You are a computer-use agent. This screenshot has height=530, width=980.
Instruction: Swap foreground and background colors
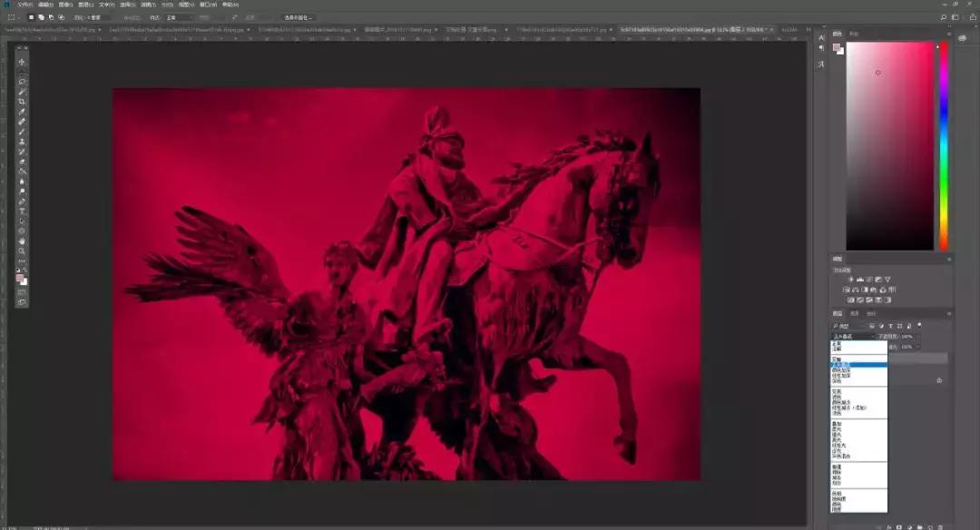coord(24,270)
